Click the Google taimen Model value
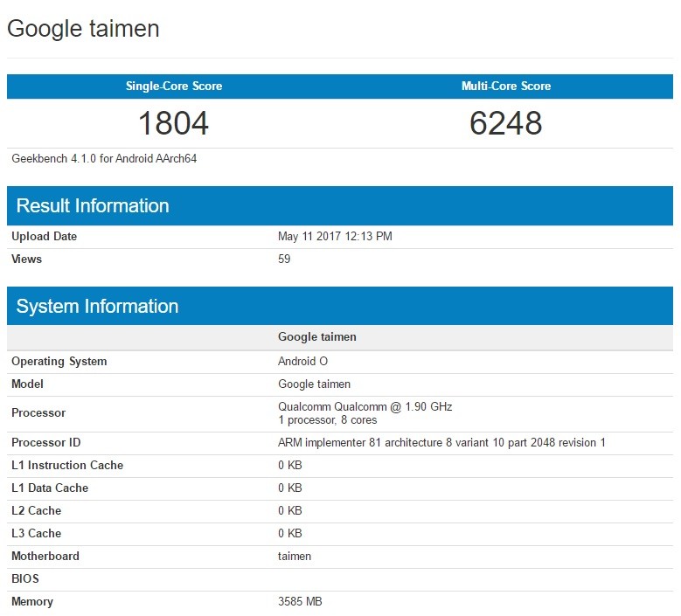681x616 pixels. click(315, 384)
